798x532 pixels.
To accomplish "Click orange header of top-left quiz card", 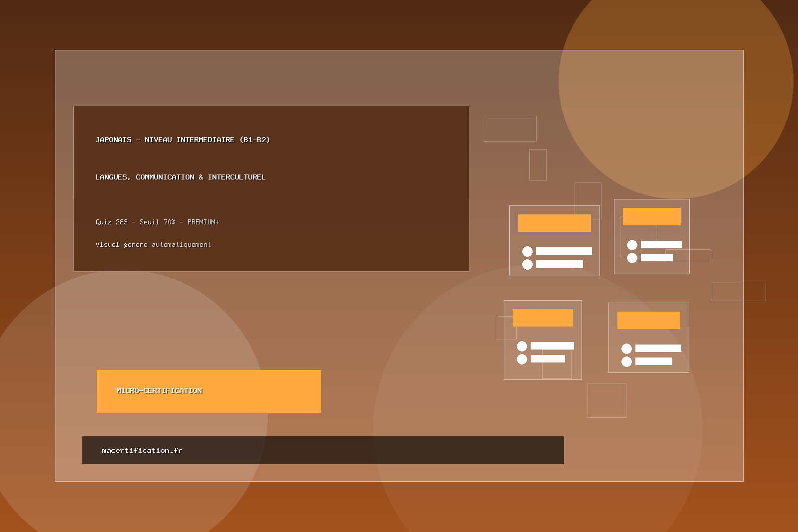I will (x=554, y=223).
